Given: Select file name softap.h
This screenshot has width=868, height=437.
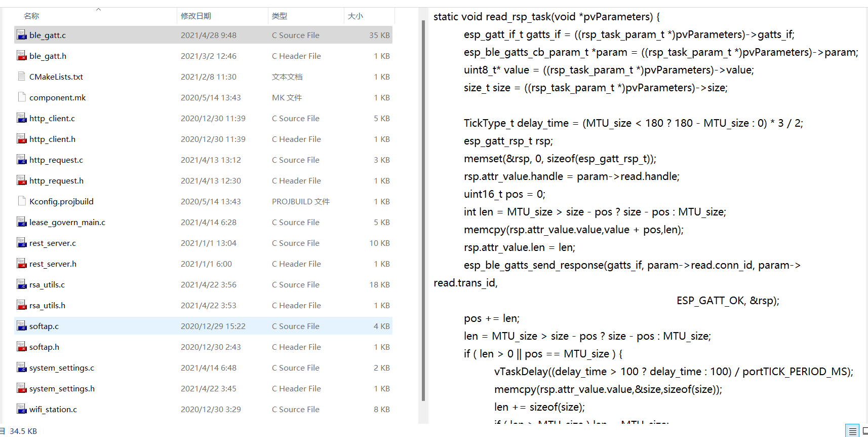Looking at the screenshot, I should point(44,347).
